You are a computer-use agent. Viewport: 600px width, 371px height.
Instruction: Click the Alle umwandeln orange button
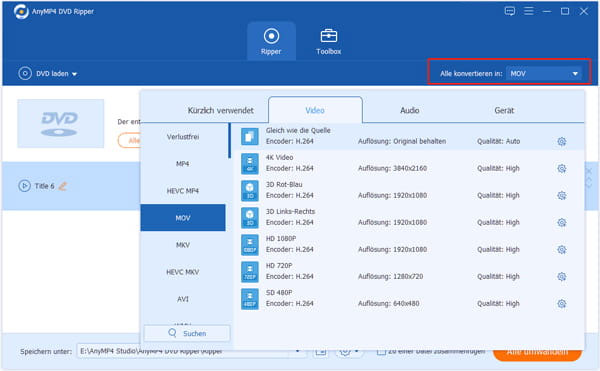(x=537, y=352)
